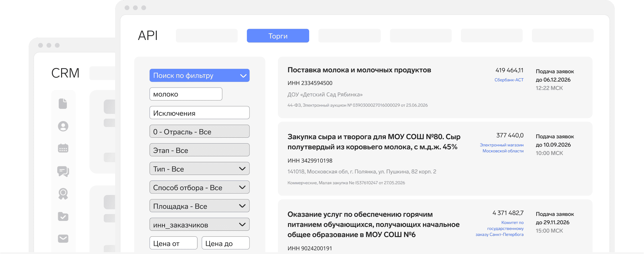Open the user profile icon in CRM sidebar
Screen dimensions: 644x254
(x=63, y=126)
